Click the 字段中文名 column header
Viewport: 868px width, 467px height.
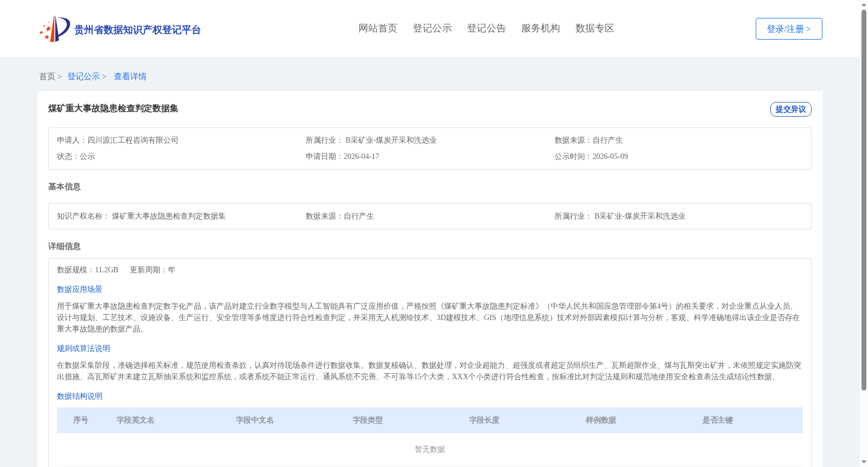[x=255, y=420]
